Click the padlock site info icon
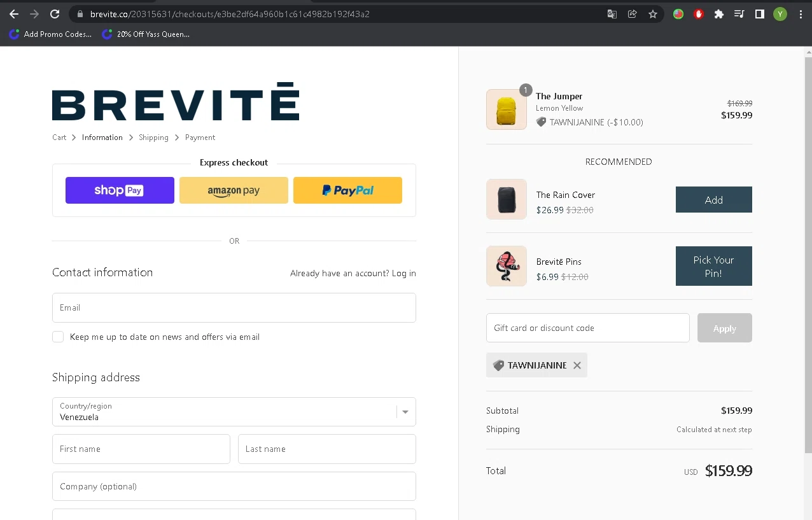This screenshot has height=520, width=812. tap(80, 14)
